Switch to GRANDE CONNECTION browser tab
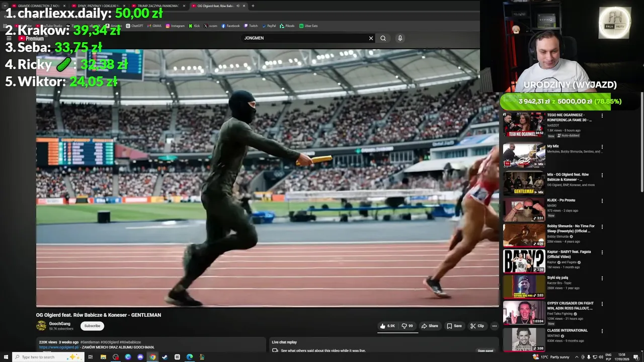This screenshot has height=362, width=644. coord(38,6)
